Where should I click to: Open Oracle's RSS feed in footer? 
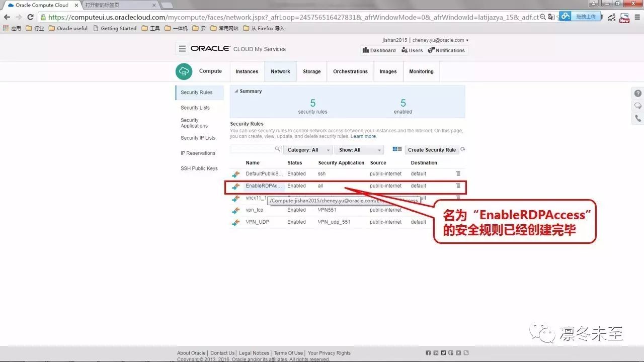tap(466, 353)
